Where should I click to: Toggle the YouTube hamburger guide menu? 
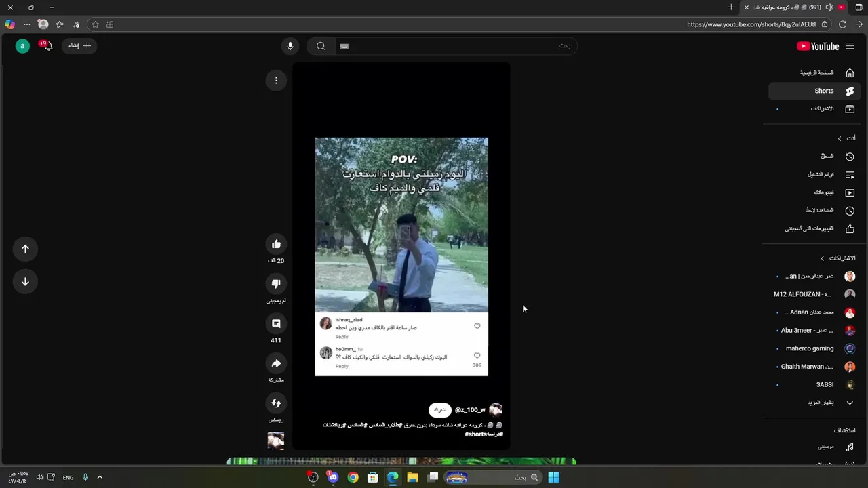[x=850, y=46]
